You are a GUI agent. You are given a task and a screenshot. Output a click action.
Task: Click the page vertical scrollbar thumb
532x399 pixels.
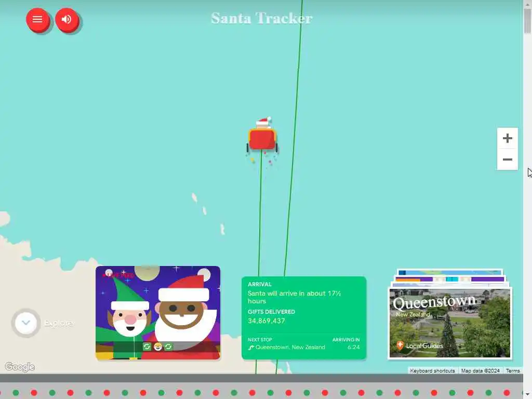click(527, 20)
